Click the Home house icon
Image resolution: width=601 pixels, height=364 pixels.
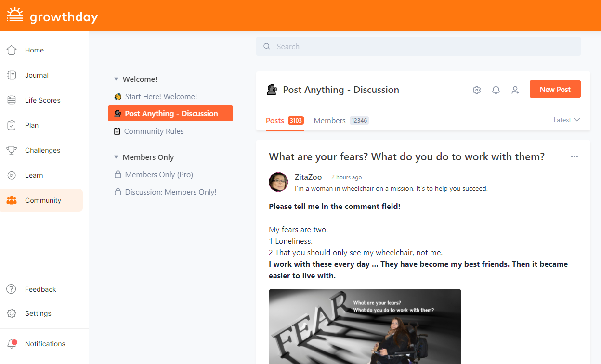point(12,50)
